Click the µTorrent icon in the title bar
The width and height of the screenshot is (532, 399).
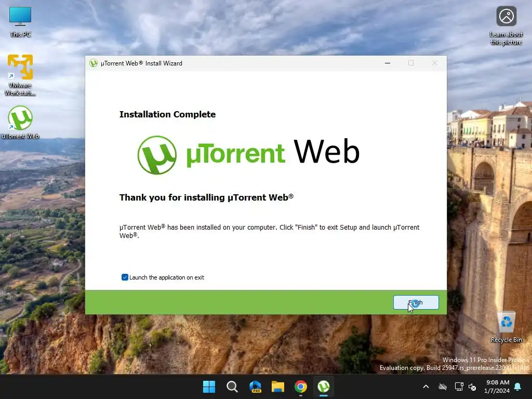[94, 63]
